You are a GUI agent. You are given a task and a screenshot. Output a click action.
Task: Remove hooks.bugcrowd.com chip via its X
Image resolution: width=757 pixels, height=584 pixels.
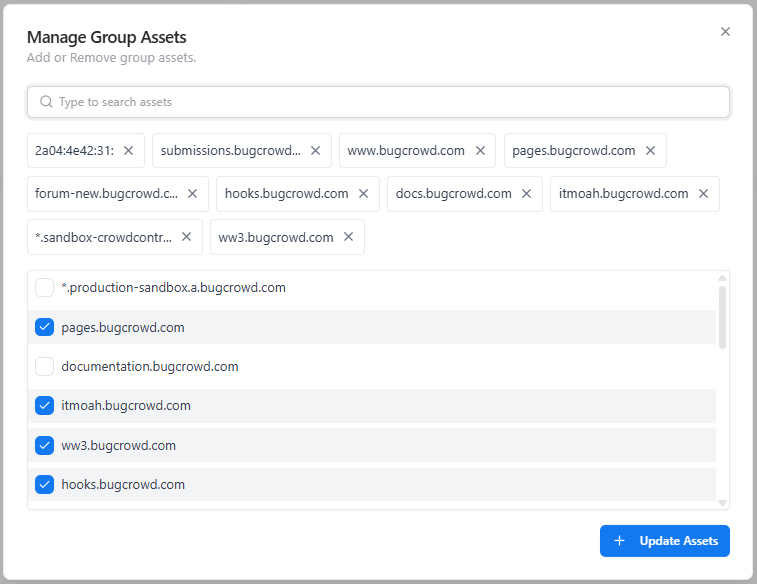coord(364,194)
